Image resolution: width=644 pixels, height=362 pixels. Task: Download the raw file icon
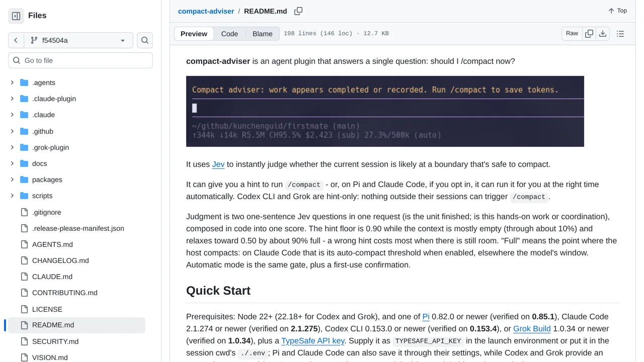click(x=603, y=34)
